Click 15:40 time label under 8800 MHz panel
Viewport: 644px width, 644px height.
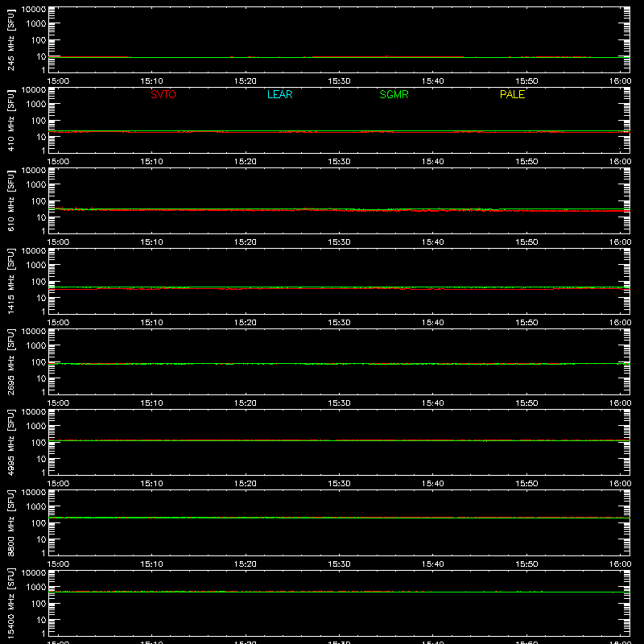(432, 564)
